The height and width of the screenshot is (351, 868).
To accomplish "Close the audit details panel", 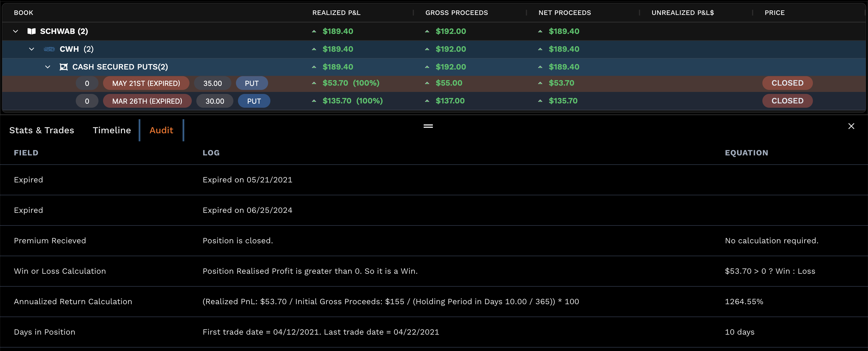I will pos(851,126).
